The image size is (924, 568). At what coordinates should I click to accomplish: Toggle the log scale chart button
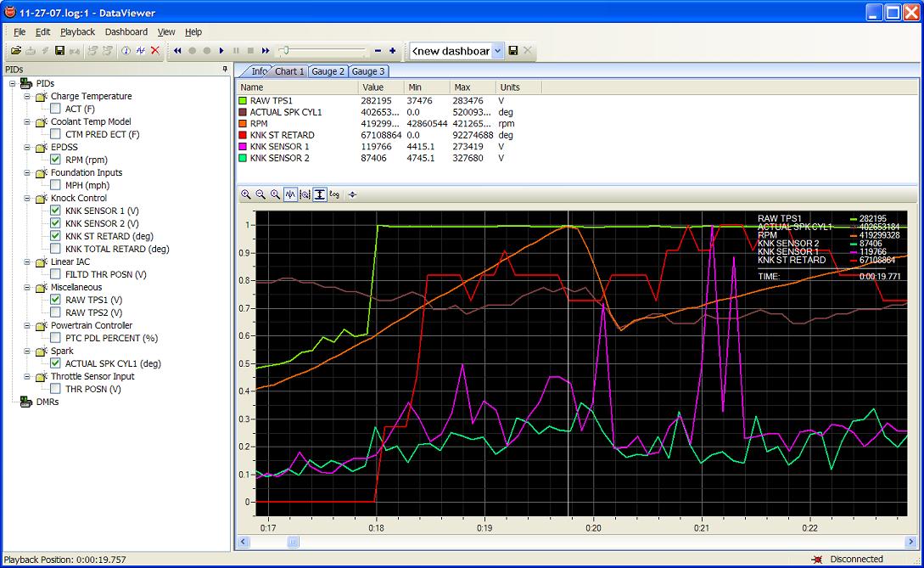(x=334, y=194)
